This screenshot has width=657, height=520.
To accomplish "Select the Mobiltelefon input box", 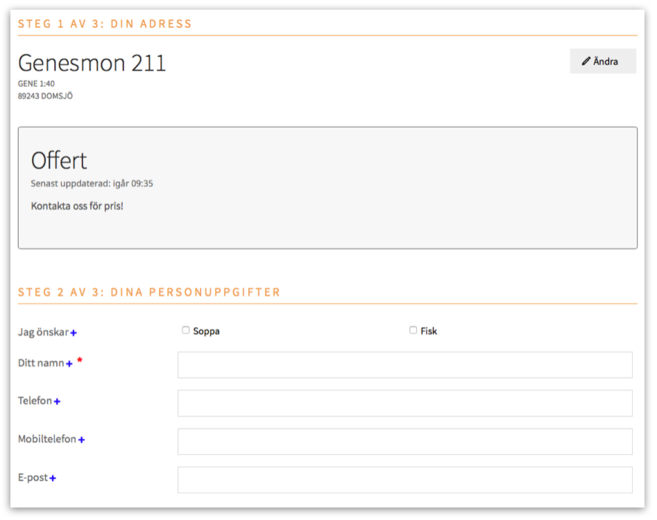I will pyautogui.click(x=404, y=441).
